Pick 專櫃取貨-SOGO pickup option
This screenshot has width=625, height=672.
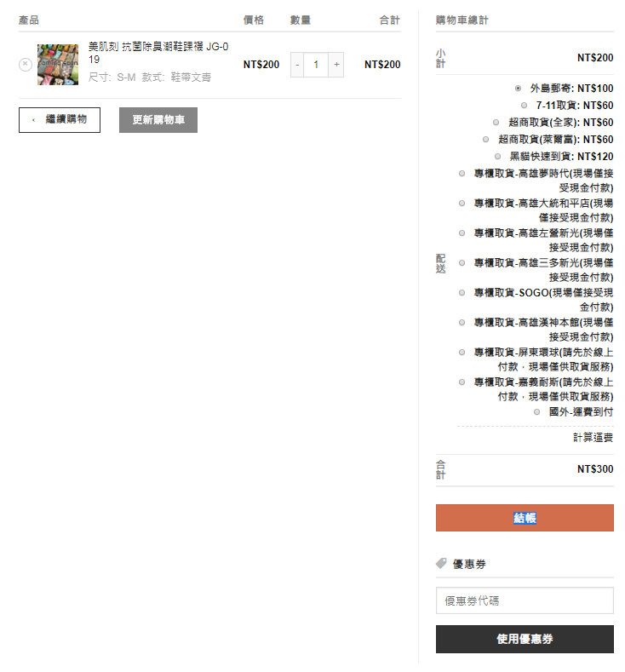pyautogui.click(x=462, y=293)
